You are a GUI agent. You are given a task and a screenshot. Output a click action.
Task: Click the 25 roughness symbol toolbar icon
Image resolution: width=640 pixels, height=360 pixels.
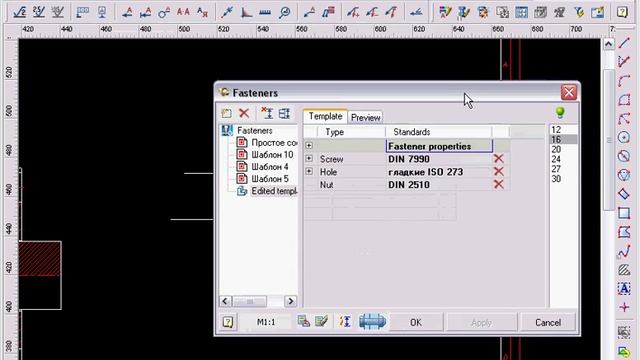(x=39, y=12)
